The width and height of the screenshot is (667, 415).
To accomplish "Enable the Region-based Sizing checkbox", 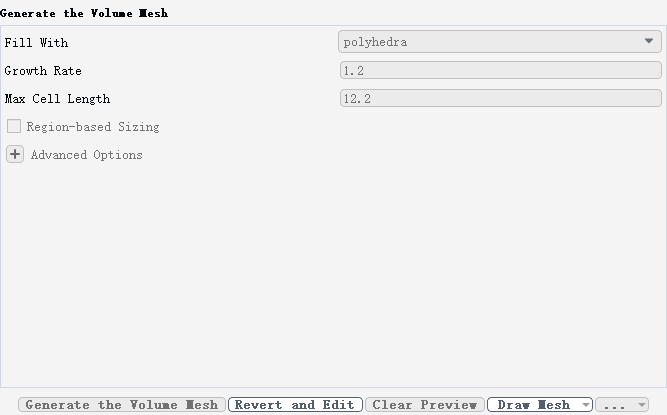I will [x=14, y=126].
